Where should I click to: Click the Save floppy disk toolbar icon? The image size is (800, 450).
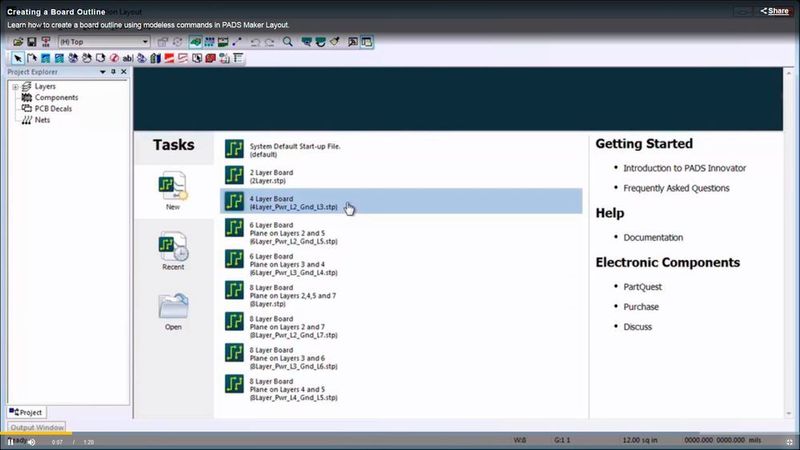[32, 42]
